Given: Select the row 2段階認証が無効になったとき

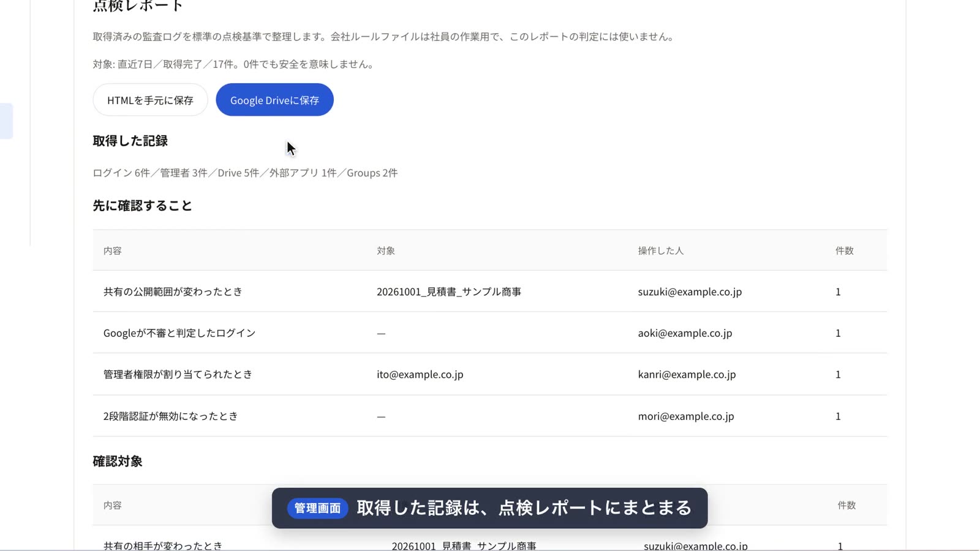Looking at the screenshot, I should point(490,416).
